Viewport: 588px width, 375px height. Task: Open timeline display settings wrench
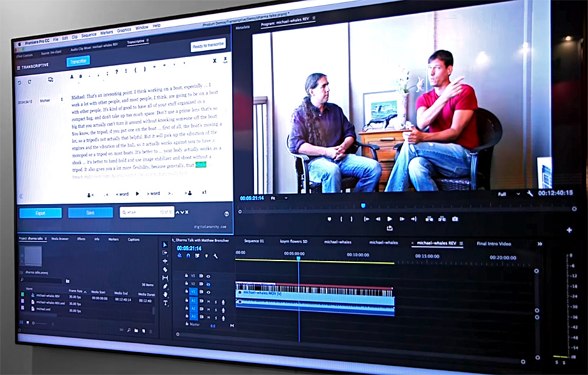[216, 256]
